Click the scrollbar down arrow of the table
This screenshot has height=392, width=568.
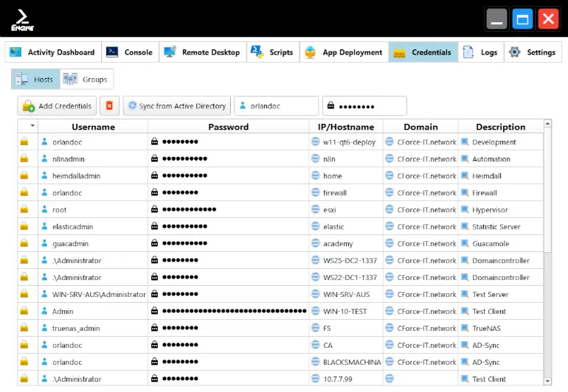point(547,380)
